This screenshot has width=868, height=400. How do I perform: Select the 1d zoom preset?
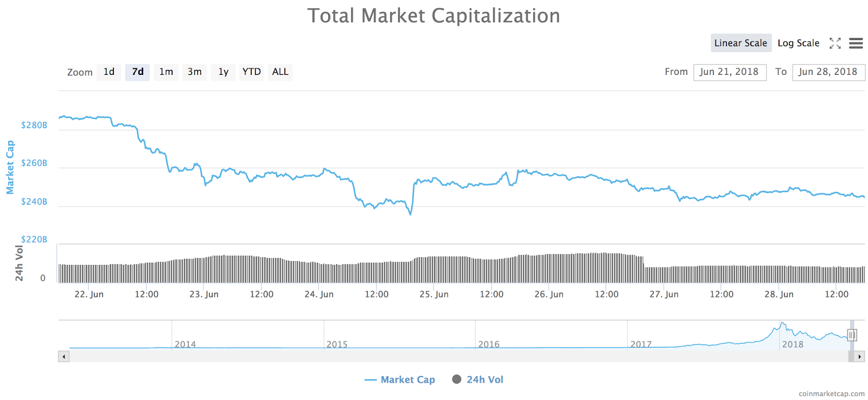[108, 72]
